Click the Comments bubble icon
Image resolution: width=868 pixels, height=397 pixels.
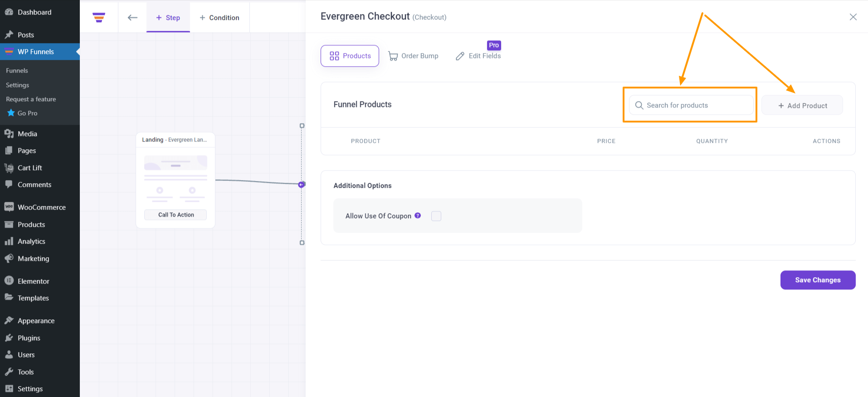(x=9, y=184)
